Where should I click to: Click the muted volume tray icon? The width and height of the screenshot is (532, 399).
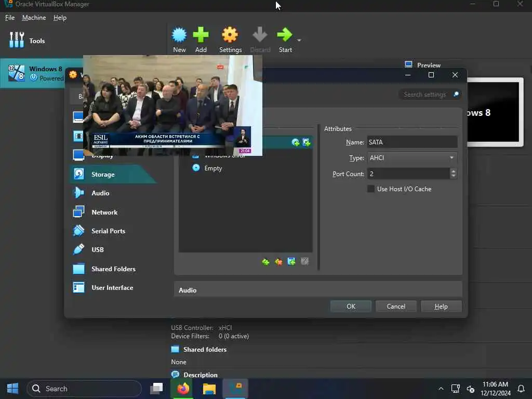[x=470, y=389]
